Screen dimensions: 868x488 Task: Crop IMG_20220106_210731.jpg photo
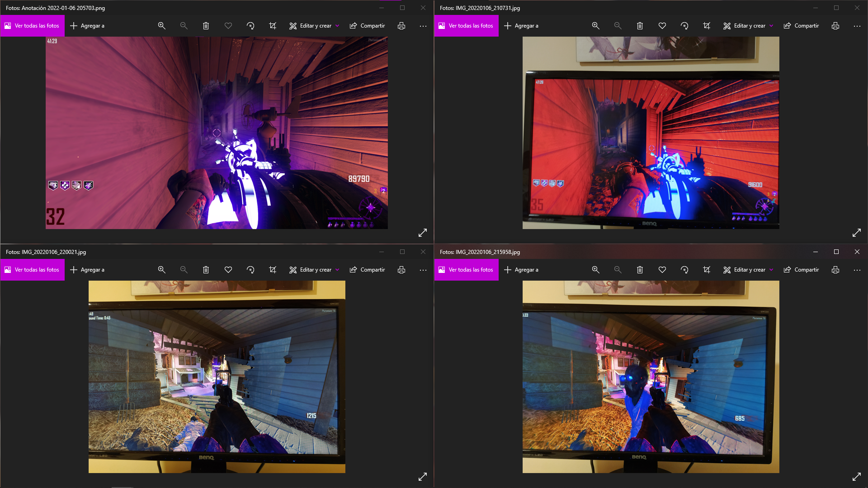click(x=707, y=26)
